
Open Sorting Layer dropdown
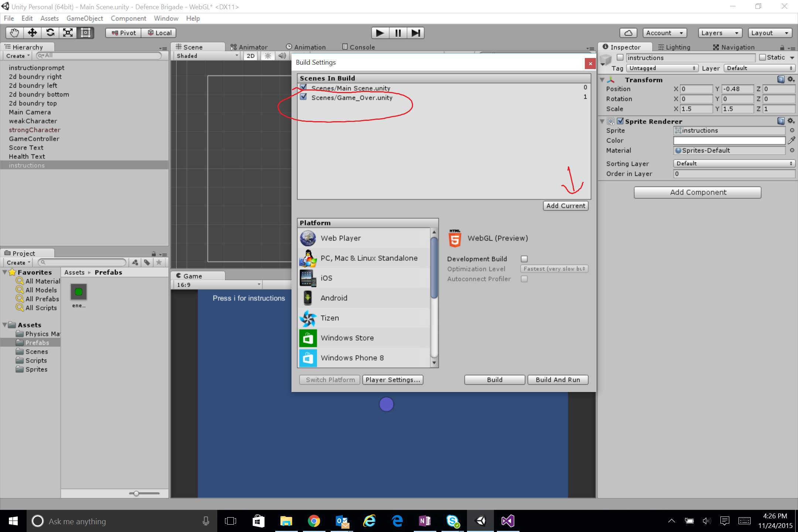click(734, 164)
